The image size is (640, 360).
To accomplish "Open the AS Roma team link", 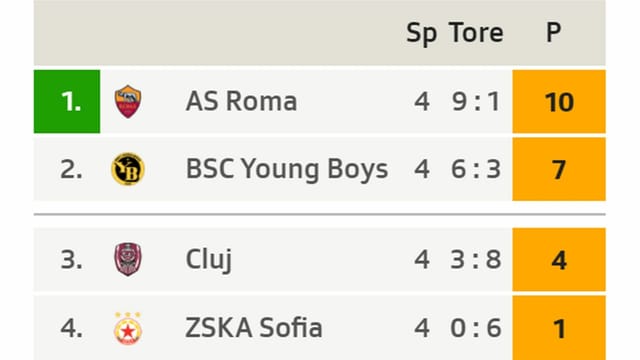I will (x=241, y=101).
